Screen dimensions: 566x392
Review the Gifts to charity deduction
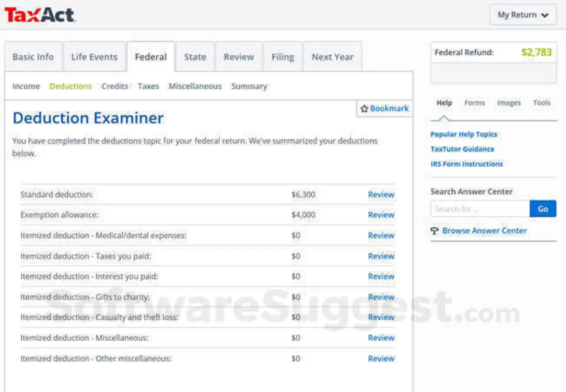click(x=381, y=297)
